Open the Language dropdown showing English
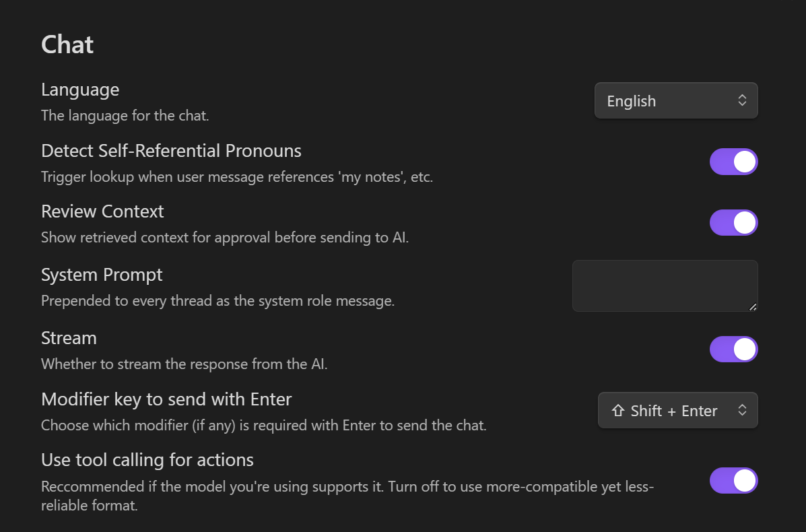 (675, 101)
